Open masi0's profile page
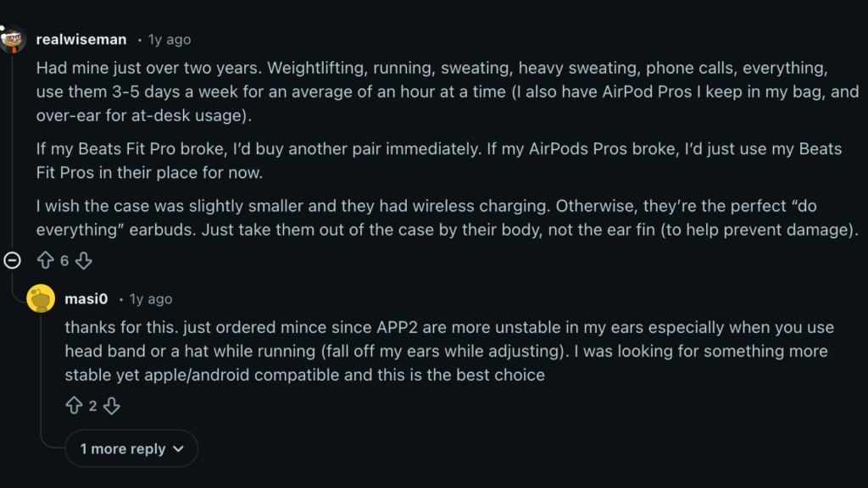This screenshot has height=488, width=868. [86, 298]
